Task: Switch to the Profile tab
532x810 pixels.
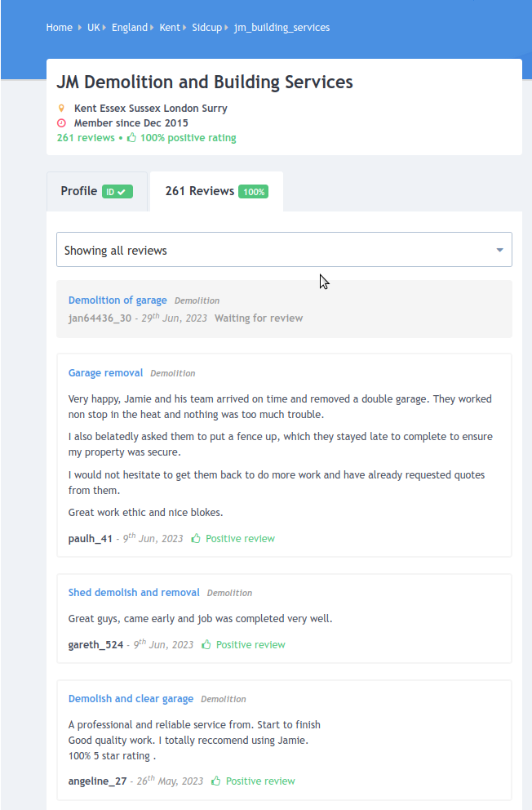Action: (97, 191)
